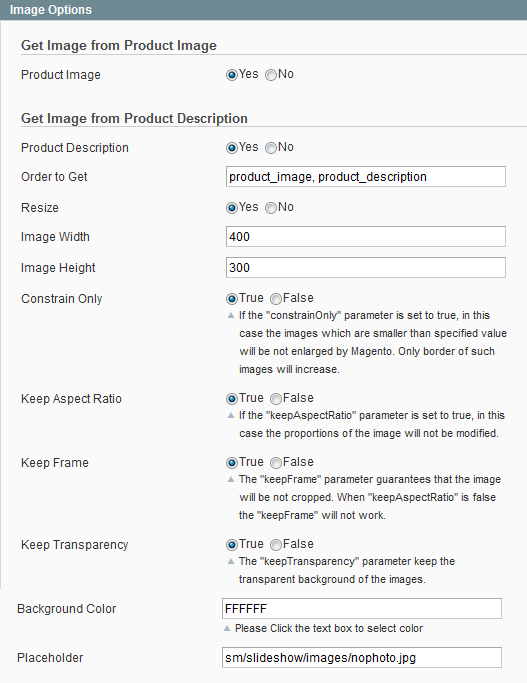The width and height of the screenshot is (527, 683).
Task: Click the Placeholder path field
Action: coord(362,658)
